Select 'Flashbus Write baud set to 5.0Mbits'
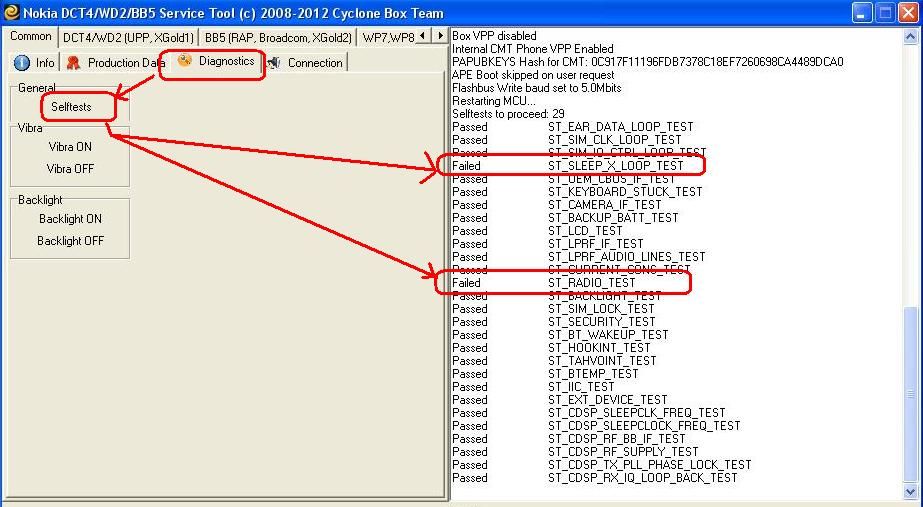The image size is (923, 507). pos(536,88)
